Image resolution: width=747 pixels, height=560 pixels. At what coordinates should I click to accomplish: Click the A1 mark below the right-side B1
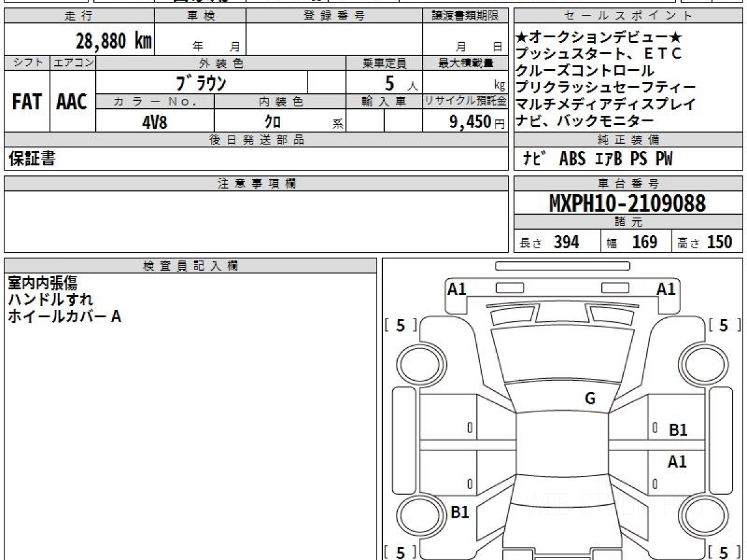(677, 462)
